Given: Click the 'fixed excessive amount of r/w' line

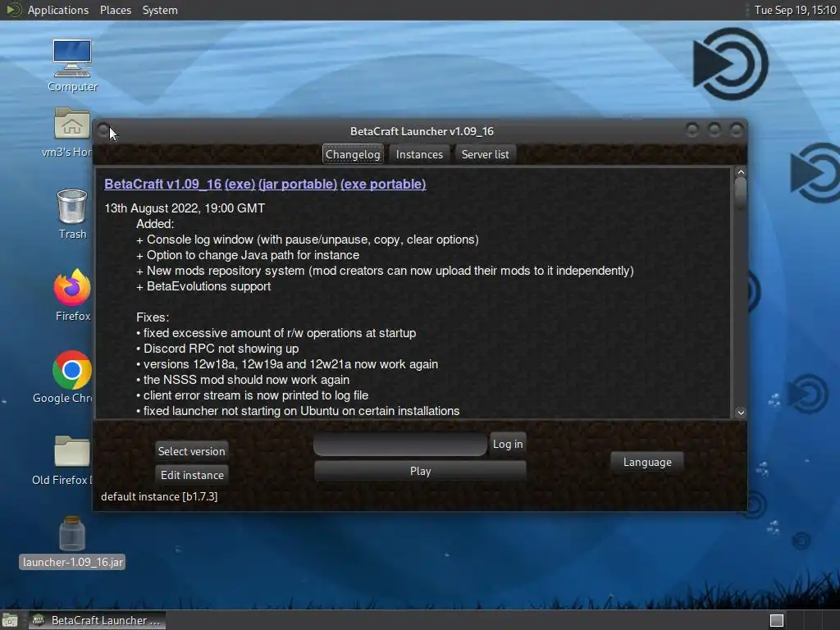Looking at the screenshot, I should 276,333.
